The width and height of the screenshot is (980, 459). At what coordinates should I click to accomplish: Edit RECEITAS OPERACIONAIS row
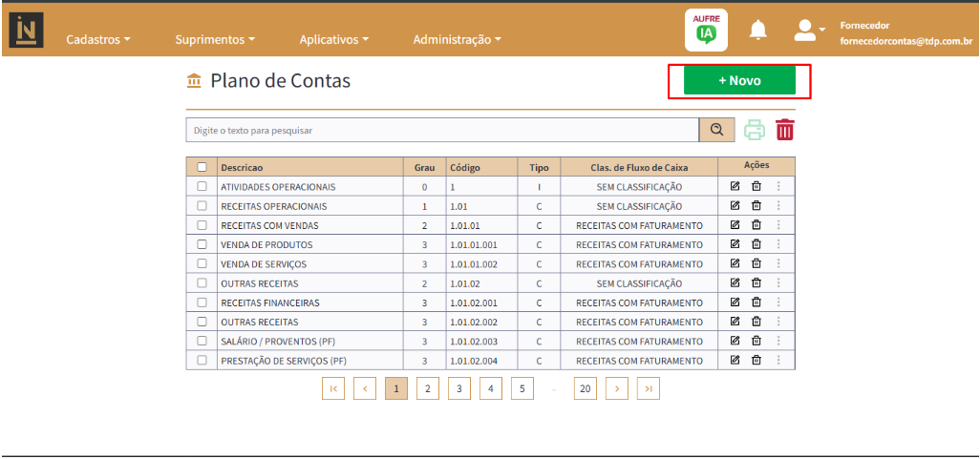pyautogui.click(x=735, y=205)
